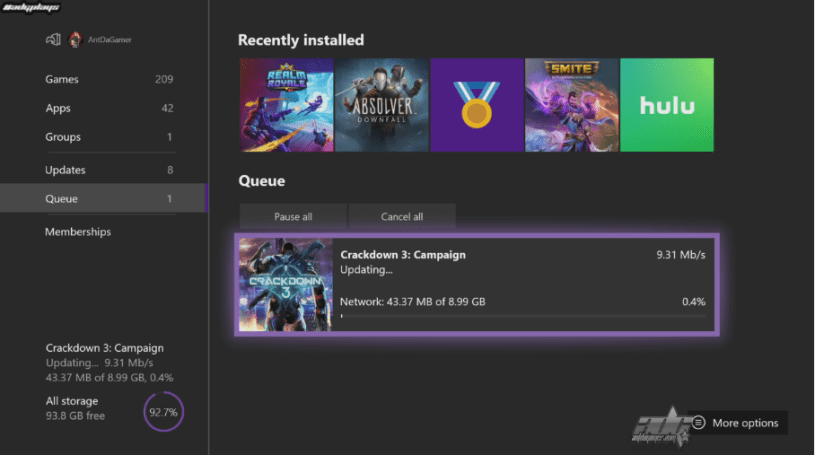Launch the SMITE game tile
Screen dimensions: 815x455
click(571, 105)
